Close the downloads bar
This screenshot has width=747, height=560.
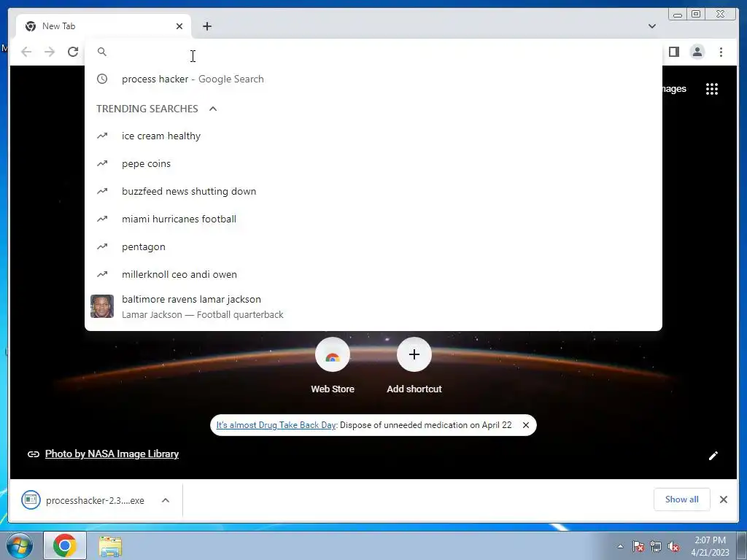coord(723,499)
